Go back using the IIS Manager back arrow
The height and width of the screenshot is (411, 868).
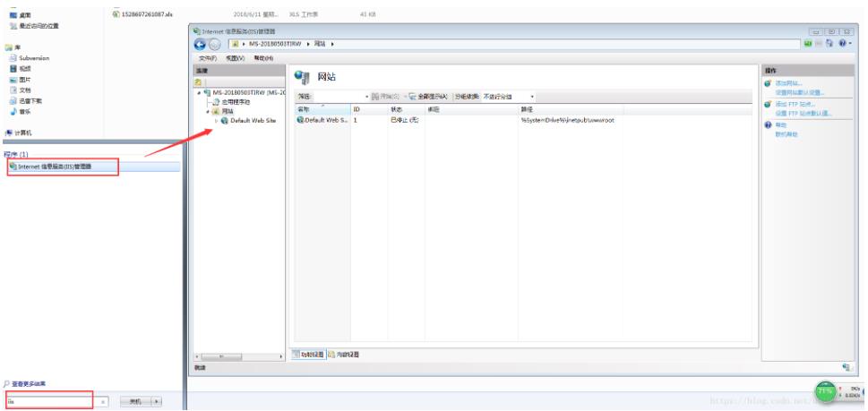pos(200,44)
